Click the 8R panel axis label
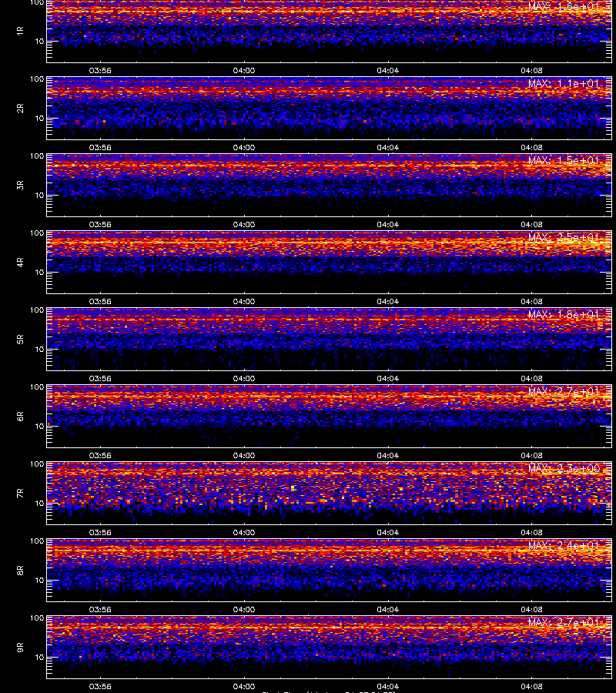 (x=20, y=570)
